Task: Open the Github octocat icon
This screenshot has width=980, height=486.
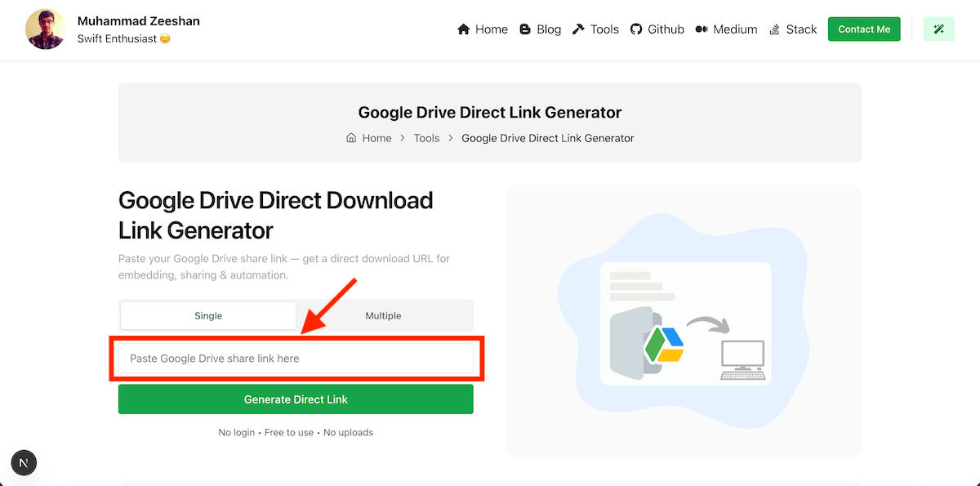Action: [636, 29]
